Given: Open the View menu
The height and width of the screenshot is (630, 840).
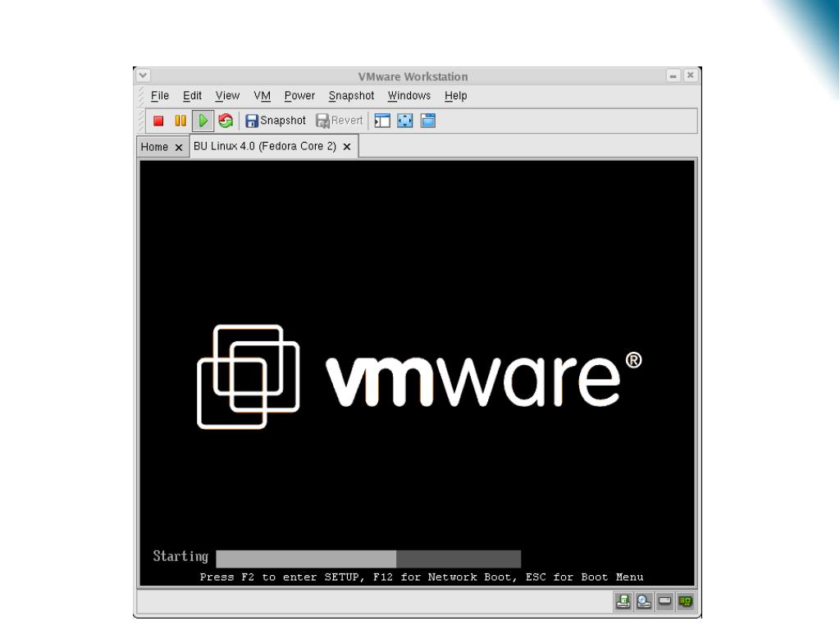Looking at the screenshot, I should [x=227, y=96].
